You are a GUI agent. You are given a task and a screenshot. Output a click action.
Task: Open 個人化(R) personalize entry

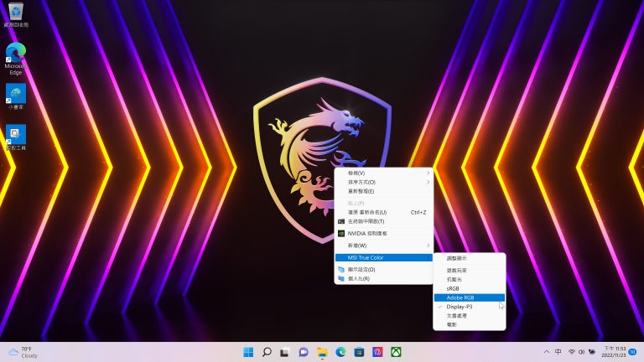[x=384, y=279]
